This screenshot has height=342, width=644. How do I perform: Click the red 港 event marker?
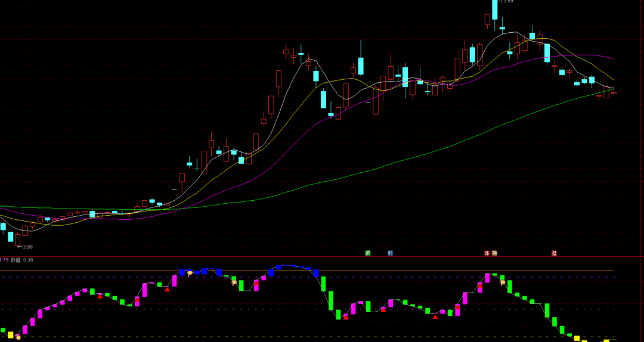pos(554,253)
